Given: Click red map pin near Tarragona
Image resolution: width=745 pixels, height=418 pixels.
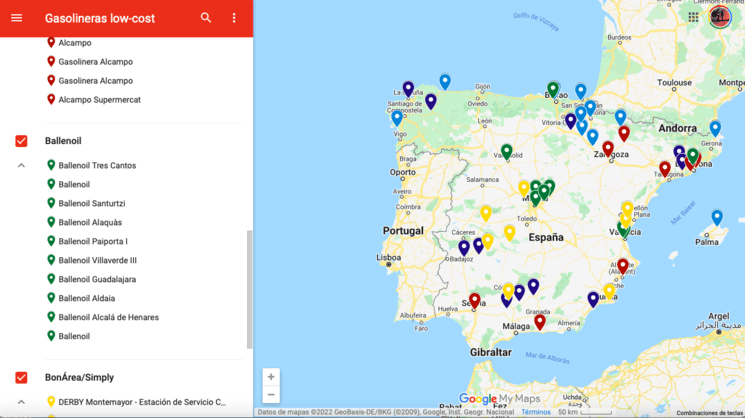Looking at the screenshot, I should point(665,169).
